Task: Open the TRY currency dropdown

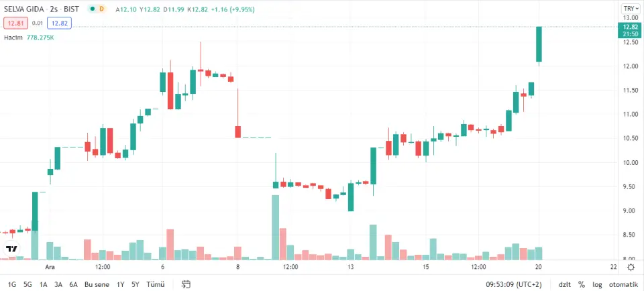Action: click(x=630, y=8)
